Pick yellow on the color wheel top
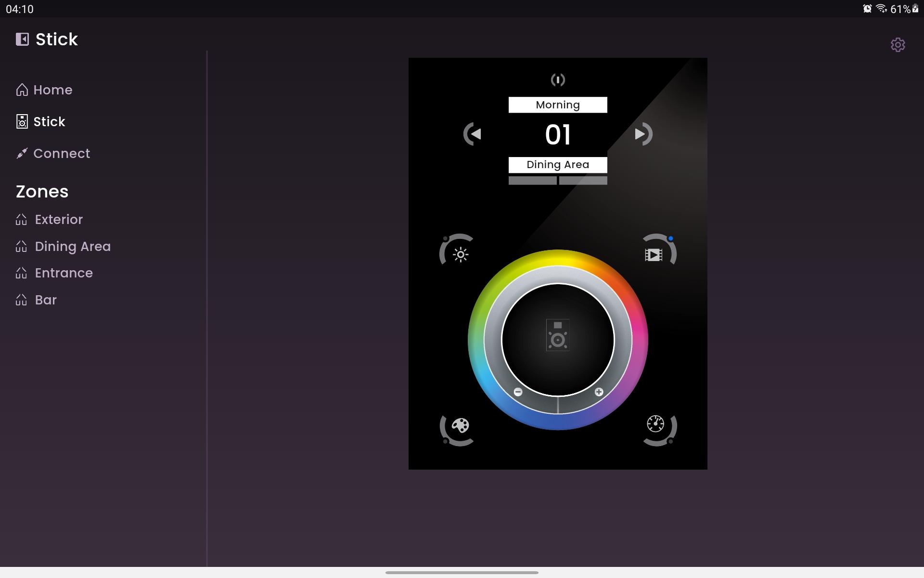The height and width of the screenshot is (578, 924). pos(558,258)
